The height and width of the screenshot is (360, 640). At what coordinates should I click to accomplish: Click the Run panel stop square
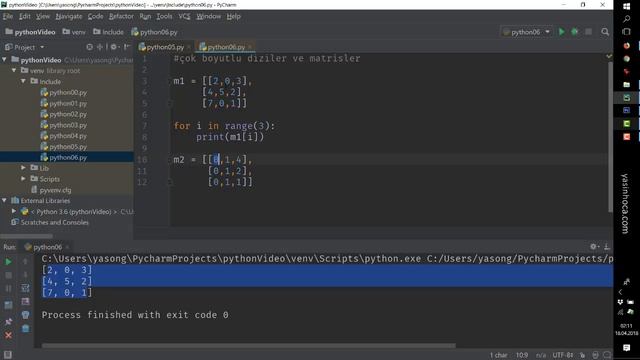point(8,275)
